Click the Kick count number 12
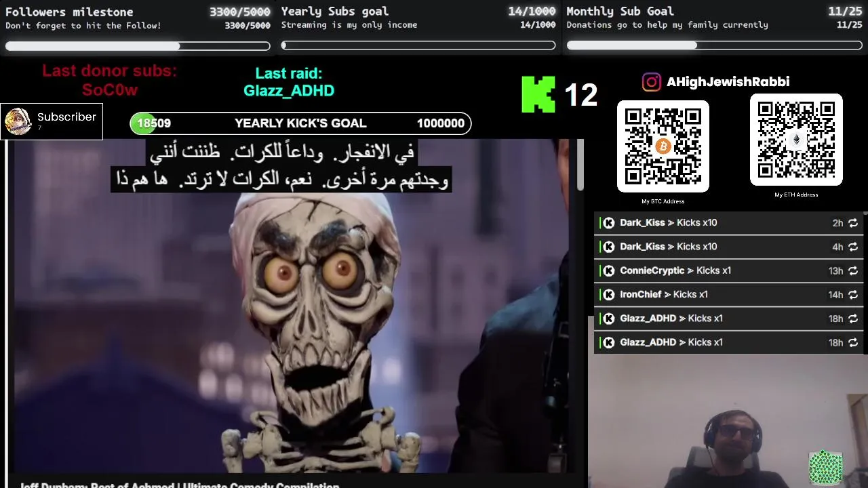The image size is (868, 488). pos(580,96)
